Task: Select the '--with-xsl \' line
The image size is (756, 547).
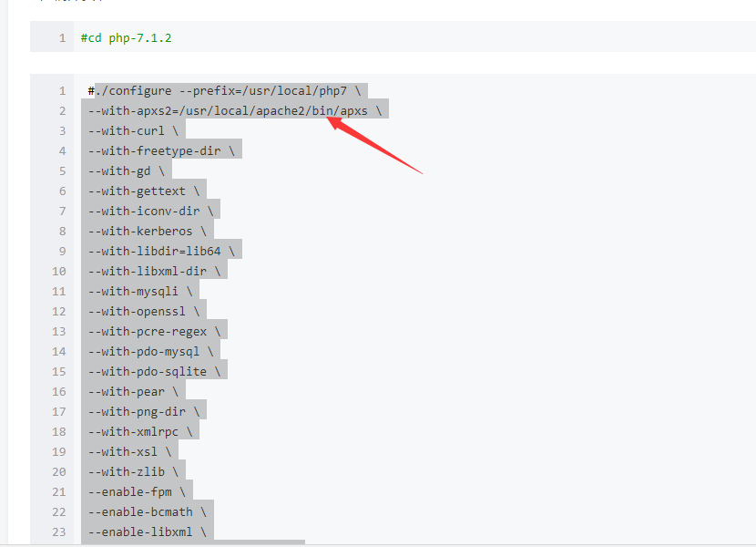Action: point(129,452)
